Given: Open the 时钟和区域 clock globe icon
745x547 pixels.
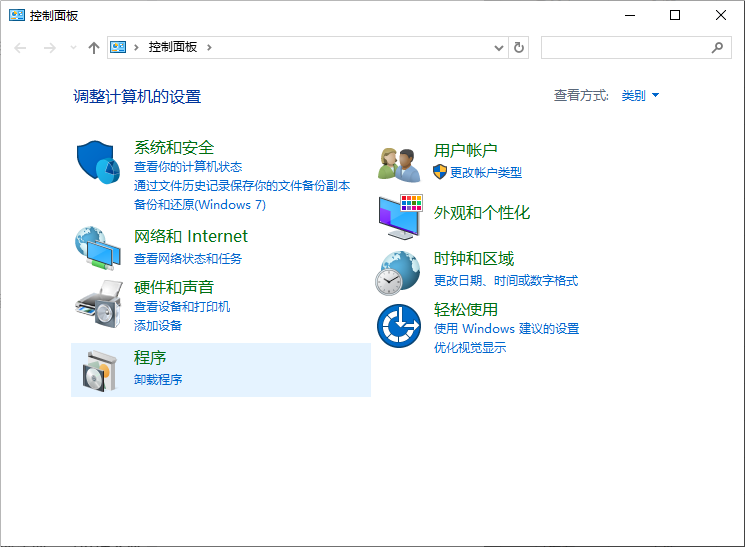Looking at the screenshot, I should (398, 273).
